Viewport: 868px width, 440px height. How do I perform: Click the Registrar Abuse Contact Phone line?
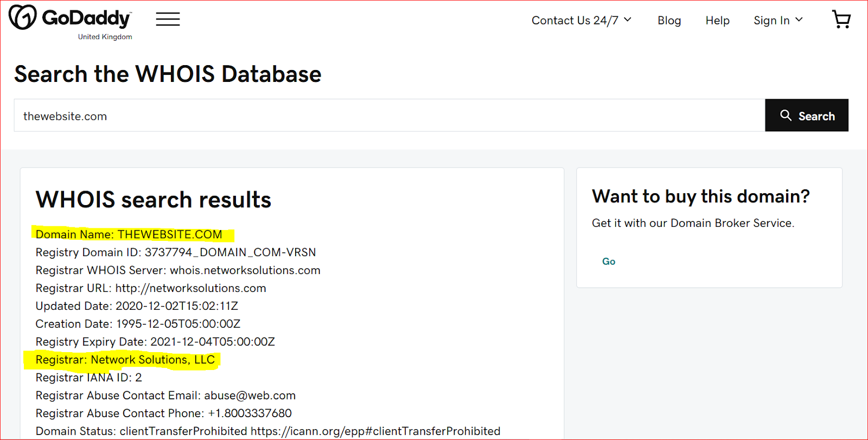(164, 413)
